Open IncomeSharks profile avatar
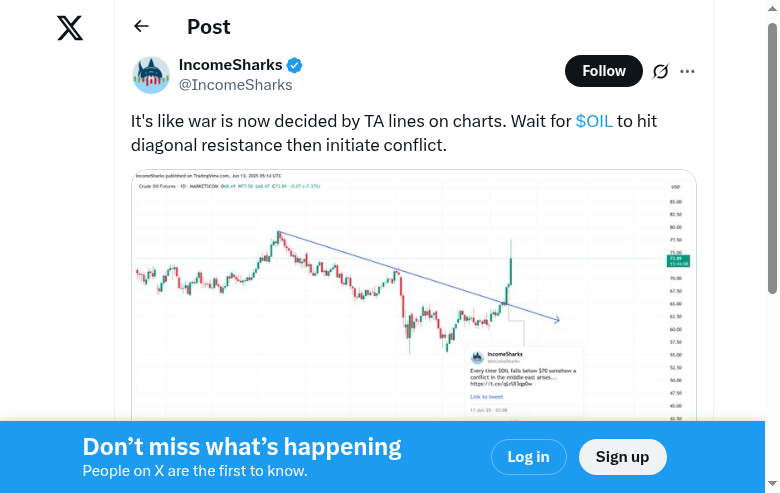 tap(151, 75)
